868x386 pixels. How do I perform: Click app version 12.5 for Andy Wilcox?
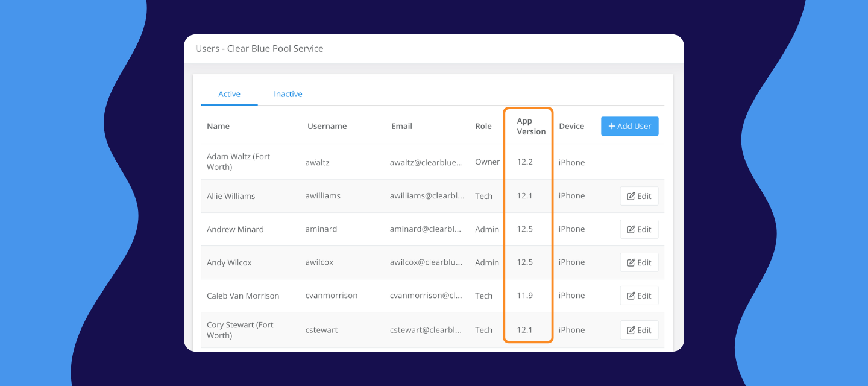tap(525, 262)
